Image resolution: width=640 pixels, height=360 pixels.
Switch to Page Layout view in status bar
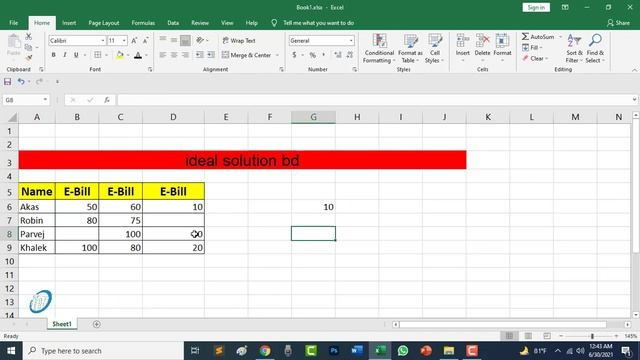[x=528, y=336]
